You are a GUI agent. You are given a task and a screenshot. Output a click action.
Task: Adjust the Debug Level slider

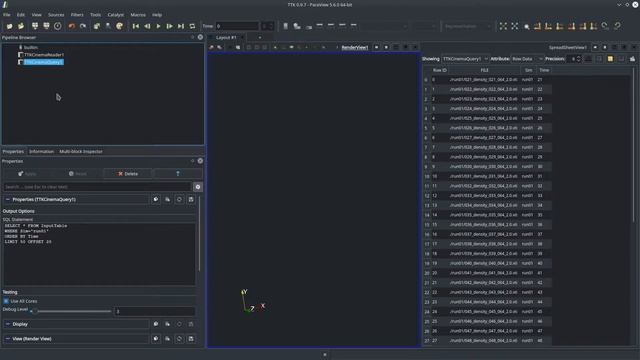[72, 311]
